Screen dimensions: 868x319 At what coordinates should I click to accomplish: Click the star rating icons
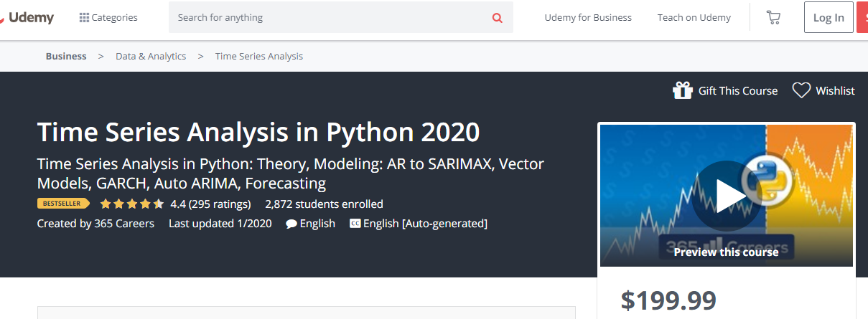coord(132,204)
